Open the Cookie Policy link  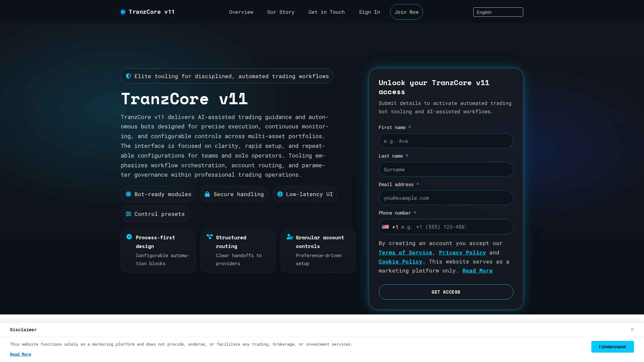400,261
